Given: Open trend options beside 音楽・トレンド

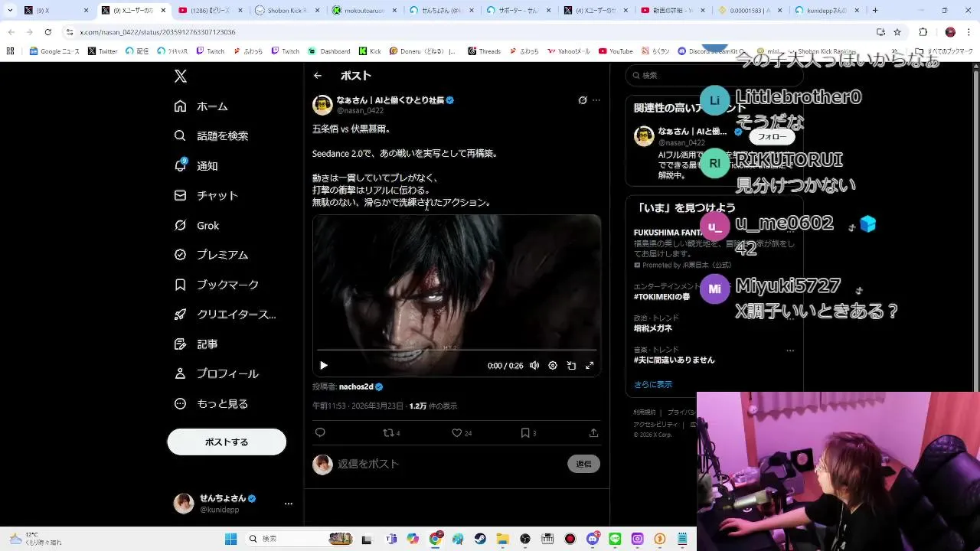Looking at the screenshot, I should click(790, 350).
